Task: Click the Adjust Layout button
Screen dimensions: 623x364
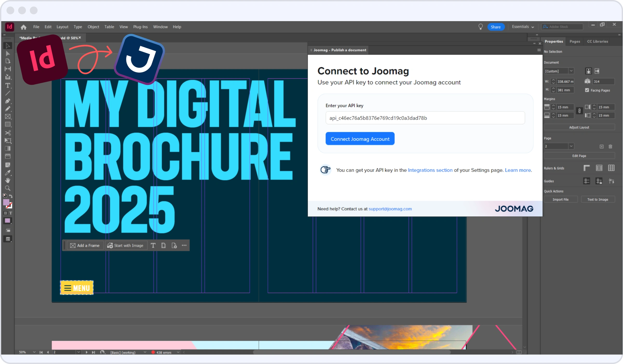Action: (579, 127)
